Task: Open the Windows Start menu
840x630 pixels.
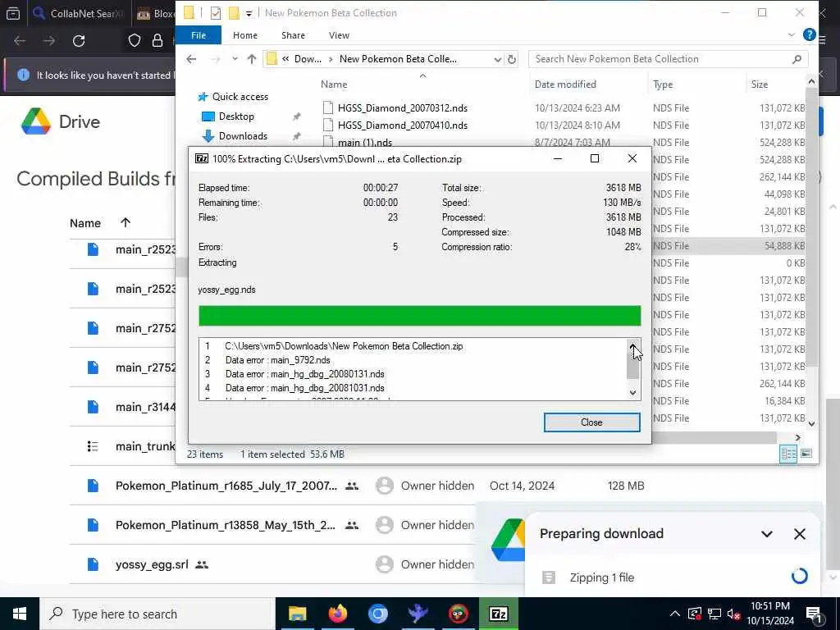Action: pyautogui.click(x=20, y=614)
